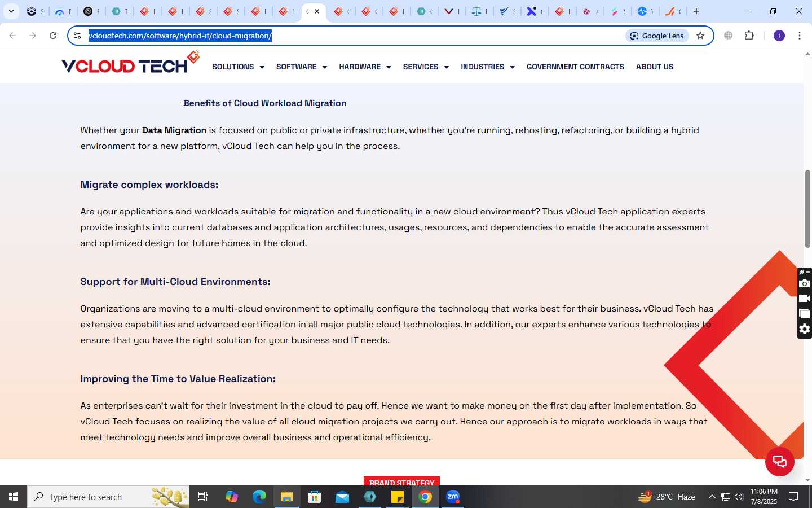Open a new browser tab
812x508 pixels.
[x=696, y=11]
